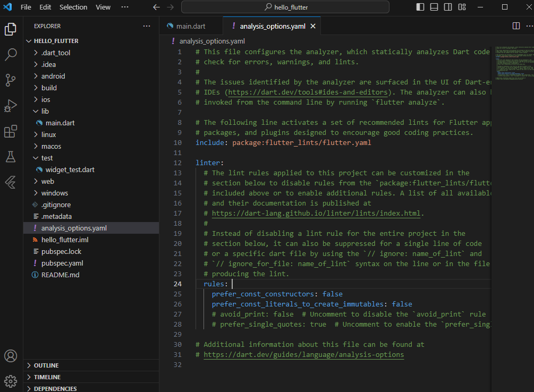
Task: Click the dart-lang.github.io linter index link
Action: point(316,213)
